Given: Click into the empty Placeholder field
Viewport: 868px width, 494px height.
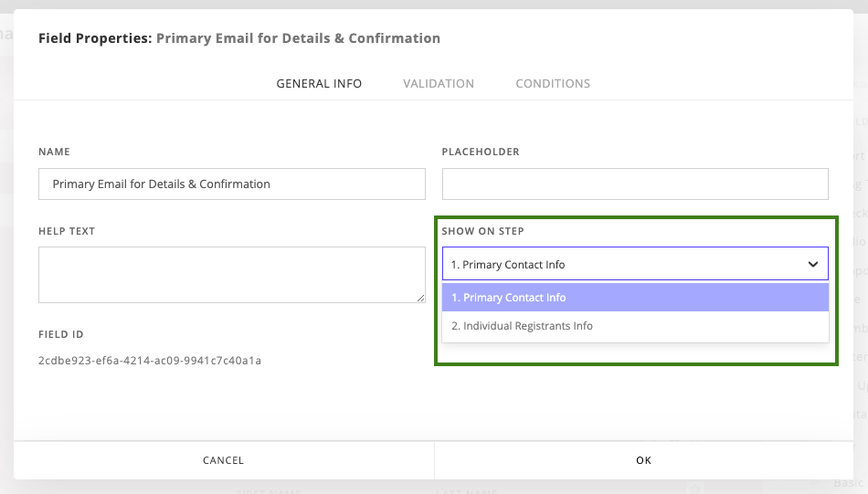Looking at the screenshot, I should coord(635,184).
